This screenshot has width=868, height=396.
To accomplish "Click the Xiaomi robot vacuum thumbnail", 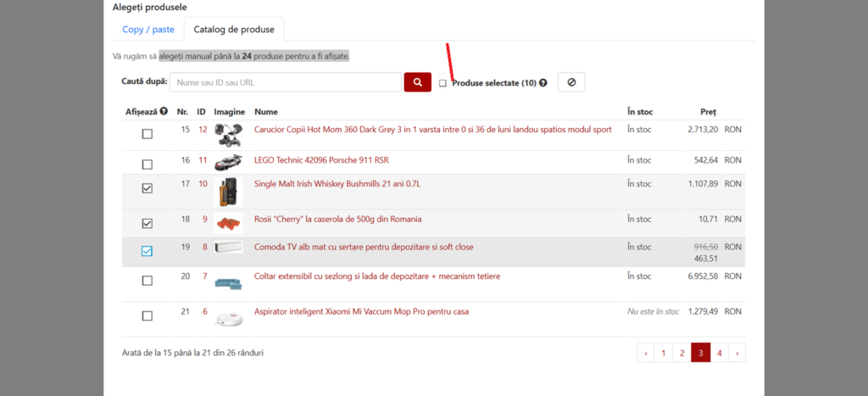I will (x=228, y=317).
